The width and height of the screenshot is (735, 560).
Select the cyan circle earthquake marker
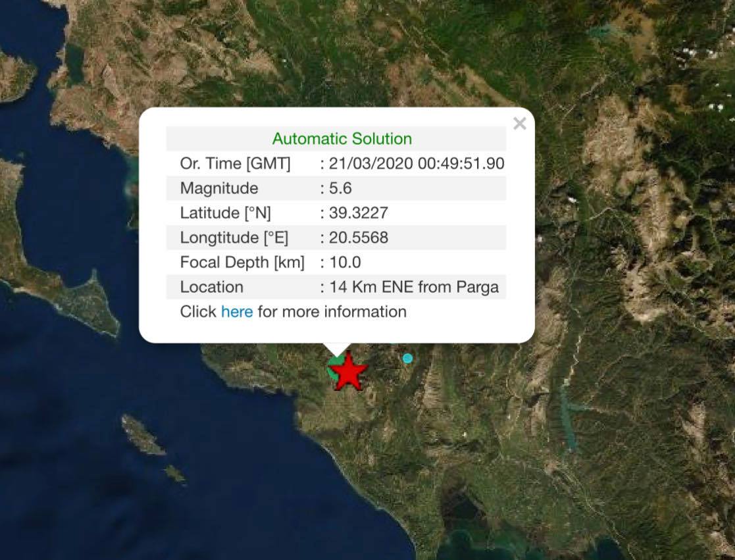(407, 358)
